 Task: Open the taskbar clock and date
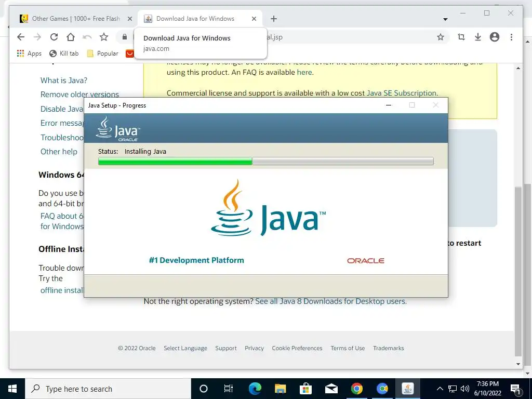(x=487, y=389)
